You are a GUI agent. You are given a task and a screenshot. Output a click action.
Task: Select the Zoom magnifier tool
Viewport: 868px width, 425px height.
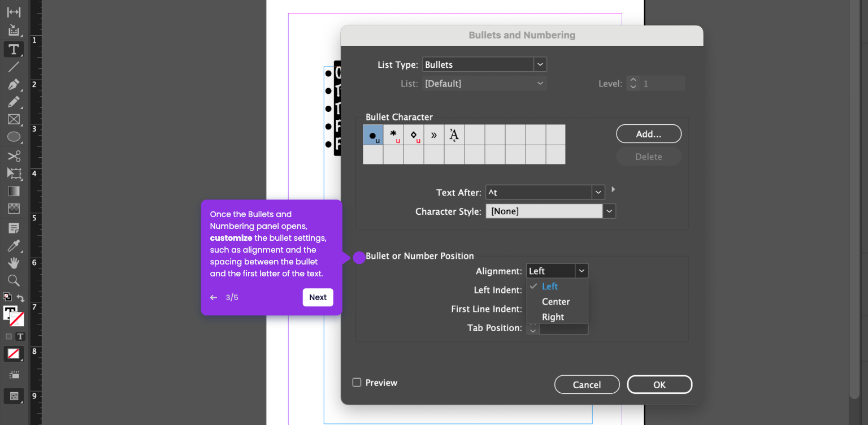tap(14, 280)
